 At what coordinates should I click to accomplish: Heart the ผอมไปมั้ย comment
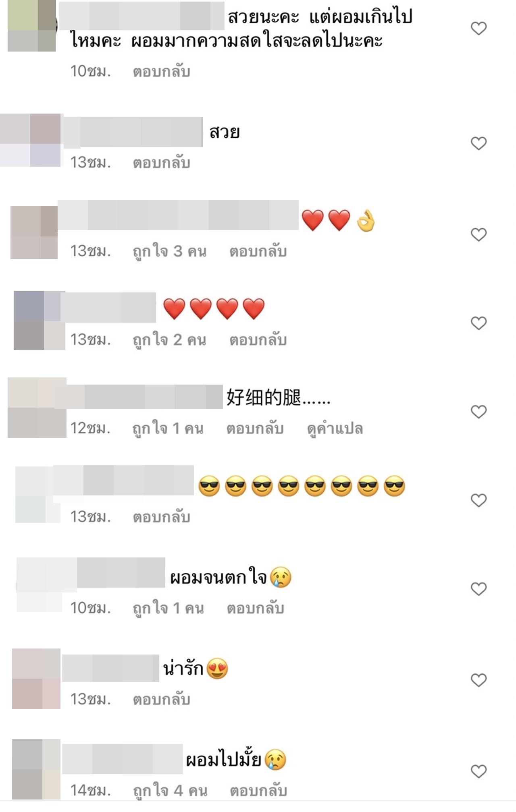coord(479,771)
